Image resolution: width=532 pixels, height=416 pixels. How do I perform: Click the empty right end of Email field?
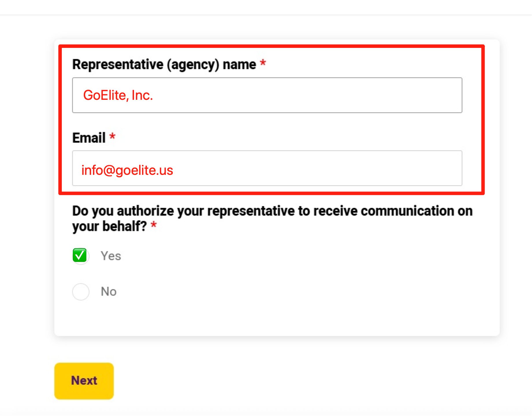click(419, 168)
